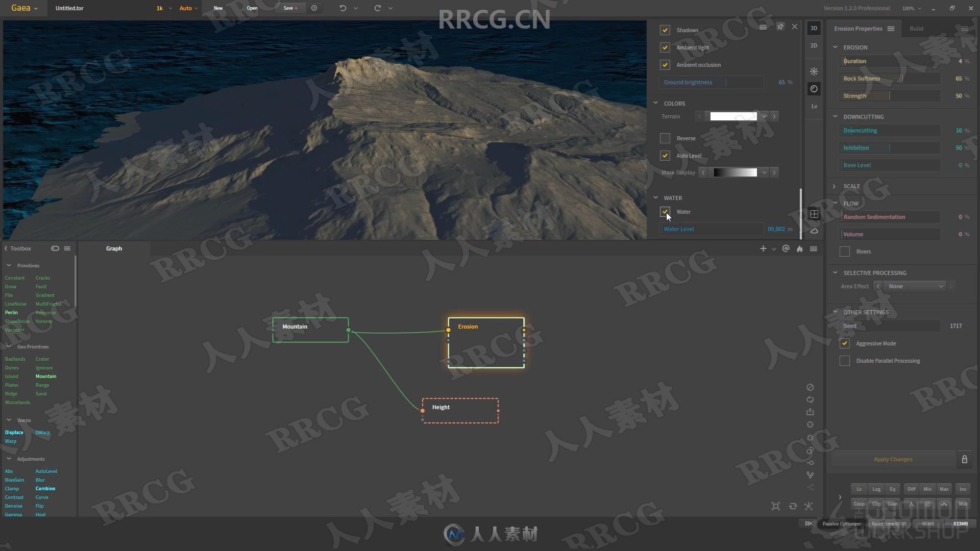
Task: Toggle the Water visibility checkbox
Action: pos(665,211)
